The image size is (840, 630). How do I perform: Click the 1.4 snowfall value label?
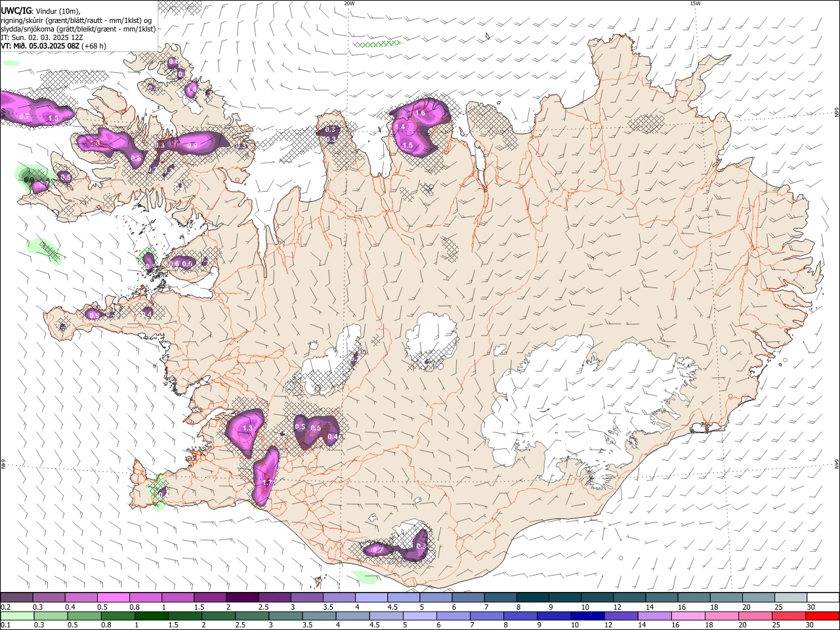[400, 127]
